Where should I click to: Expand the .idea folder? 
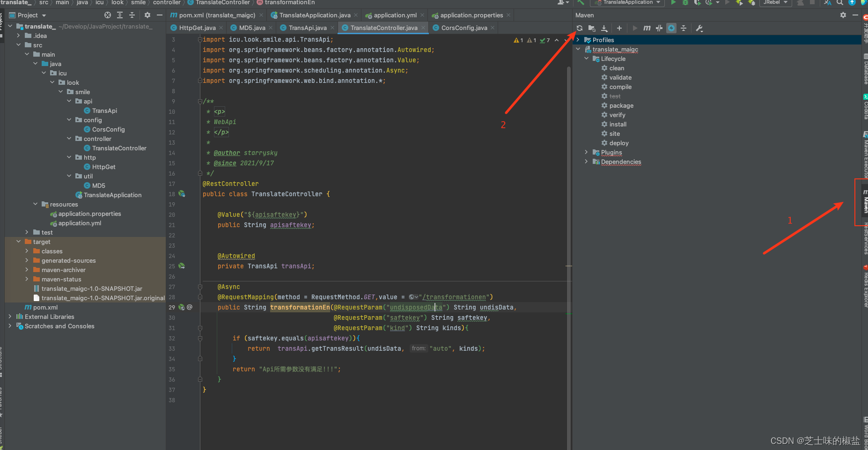coord(18,36)
